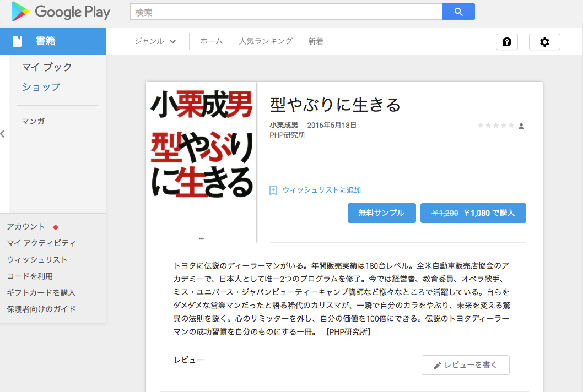Open マイ ブック in sidebar
Image resolution: width=583 pixels, height=392 pixels.
click(x=47, y=67)
